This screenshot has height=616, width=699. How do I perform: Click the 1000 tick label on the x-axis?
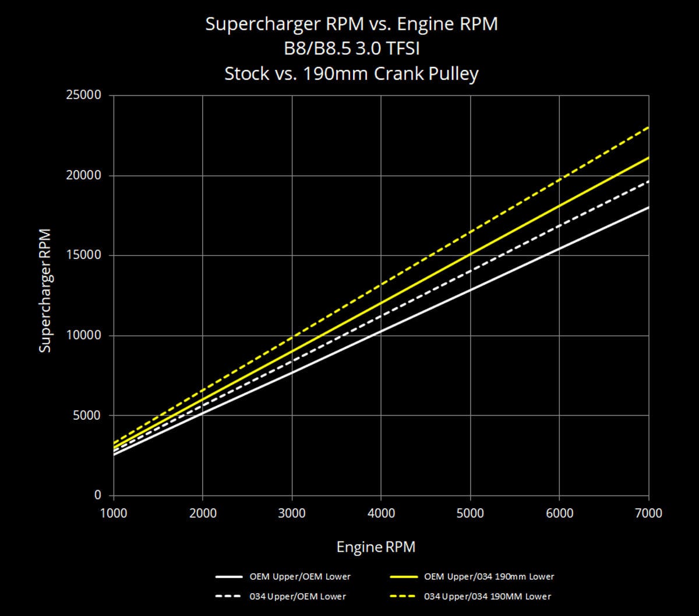[113, 513]
